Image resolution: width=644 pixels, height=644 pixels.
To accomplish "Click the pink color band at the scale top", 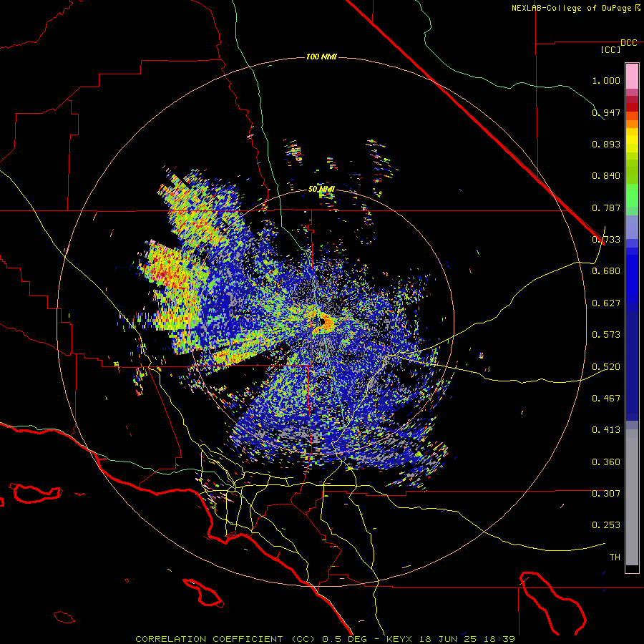I will click(632, 76).
